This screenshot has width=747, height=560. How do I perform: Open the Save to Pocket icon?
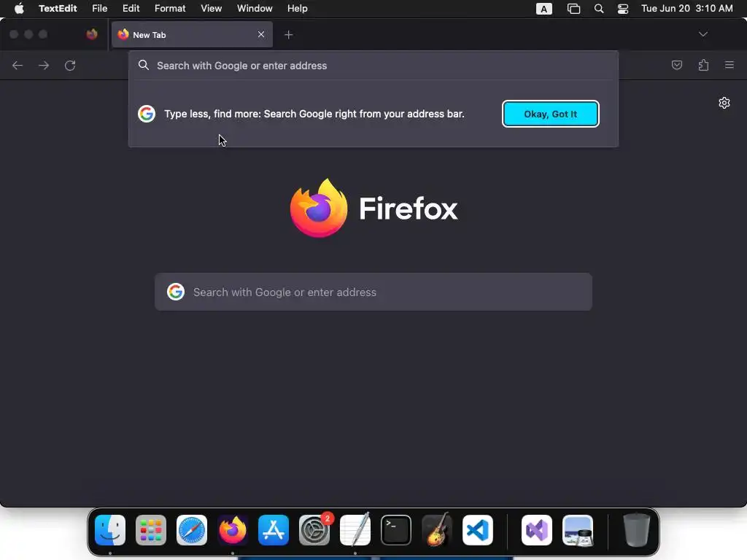(677, 65)
